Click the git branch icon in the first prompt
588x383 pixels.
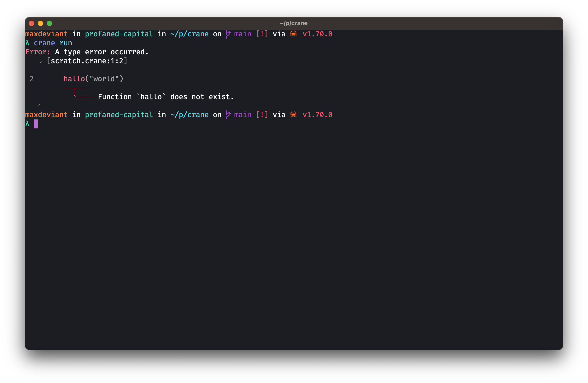tap(228, 34)
